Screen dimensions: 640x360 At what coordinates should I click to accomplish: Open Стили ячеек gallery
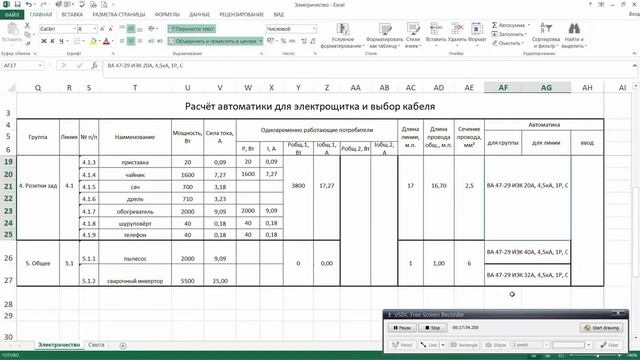point(413,36)
